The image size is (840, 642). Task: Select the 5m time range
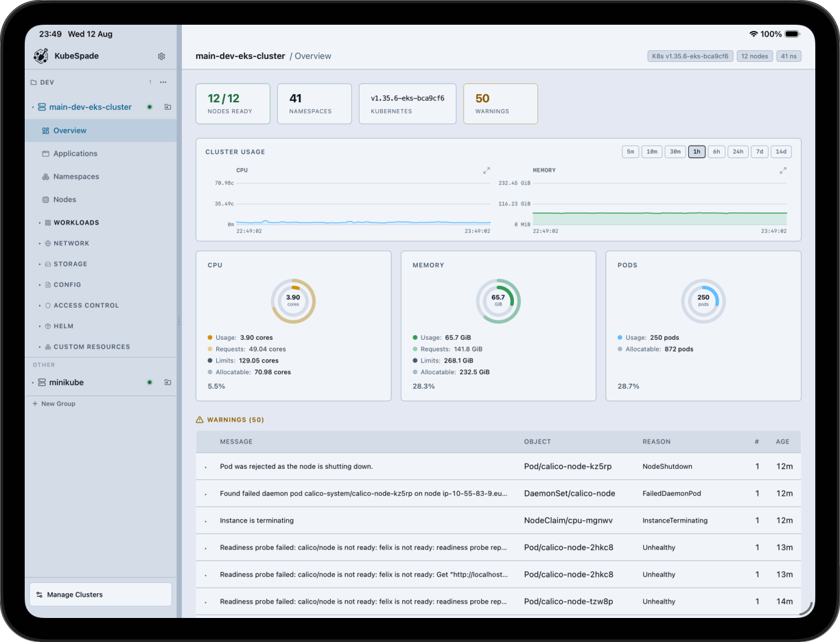tap(630, 152)
